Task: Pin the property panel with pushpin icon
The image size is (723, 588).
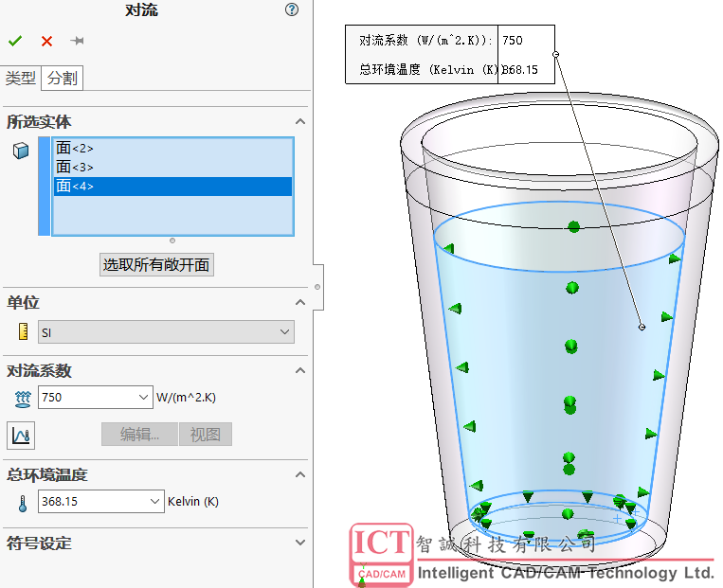Action: click(77, 41)
